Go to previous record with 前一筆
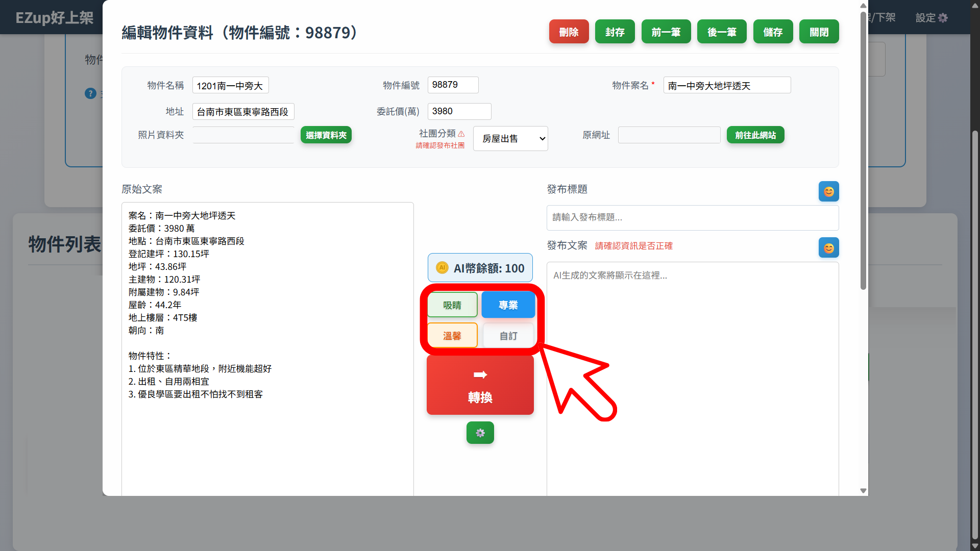 point(666,32)
